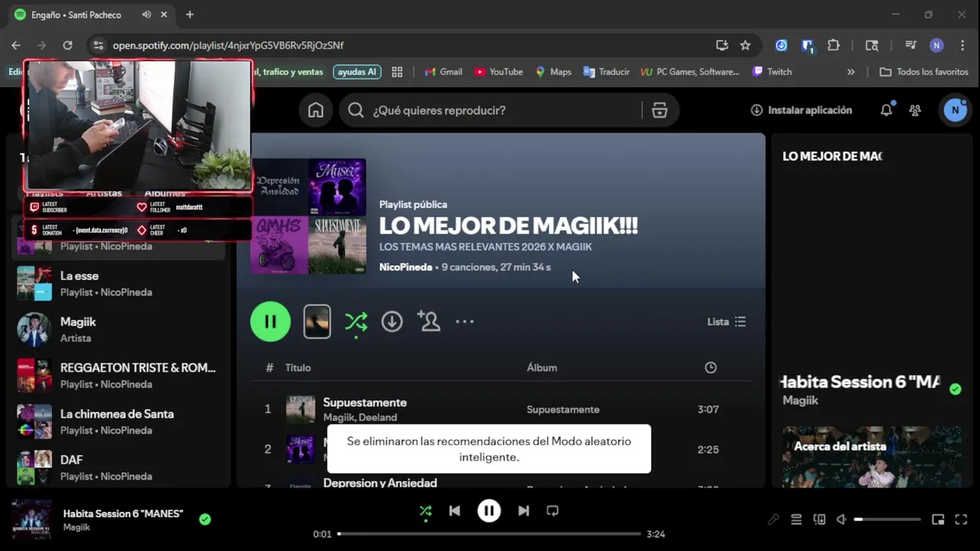Open the Chrome extensions puzzle icon
The width and height of the screenshot is (980, 551).
pyautogui.click(x=834, y=45)
